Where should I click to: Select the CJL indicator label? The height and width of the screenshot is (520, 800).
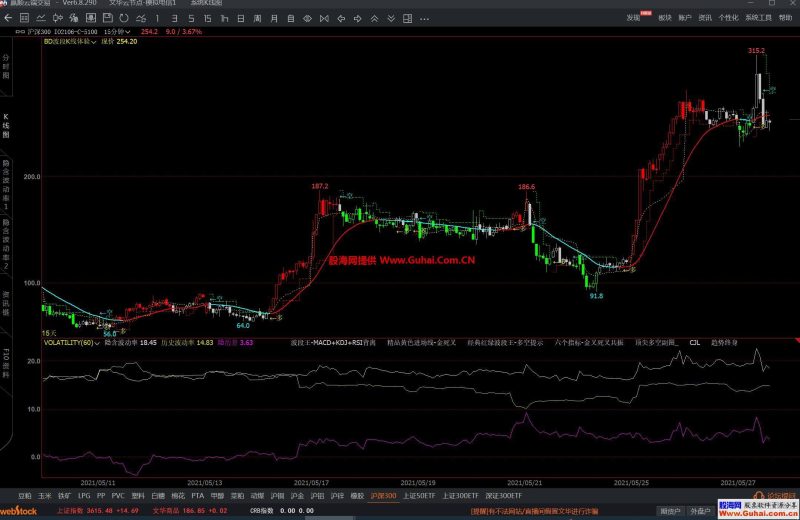pyautogui.click(x=695, y=343)
